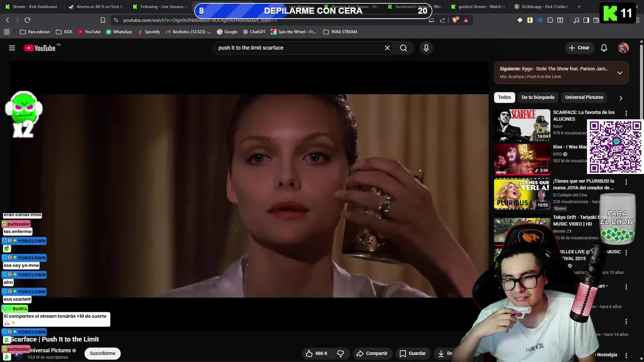
Task: Reload the page in the browser
Action: point(27,20)
